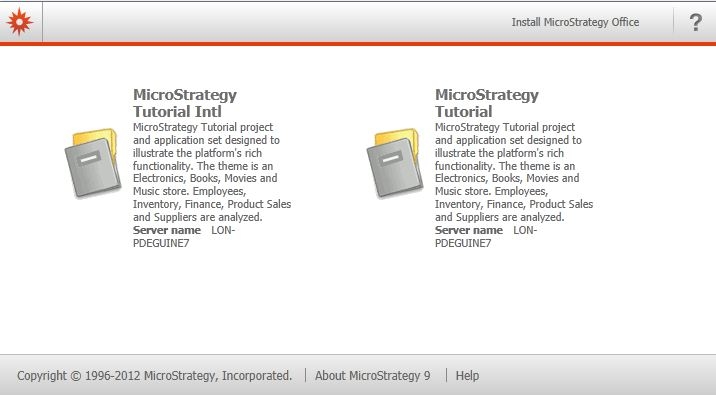Viewport: 716px width, 395px height.
Task: Click PDEGUINE7 server value under Tutorial Intl
Action: [x=161, y=243]
